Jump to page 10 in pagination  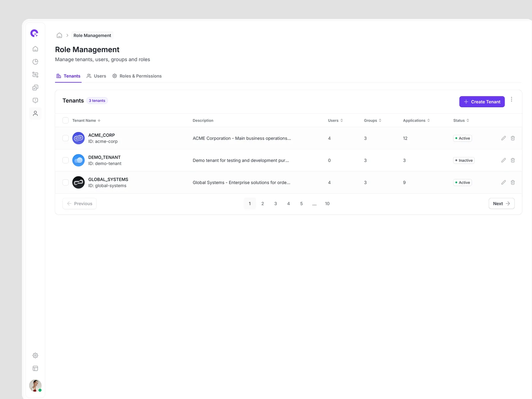pos(327,203)
